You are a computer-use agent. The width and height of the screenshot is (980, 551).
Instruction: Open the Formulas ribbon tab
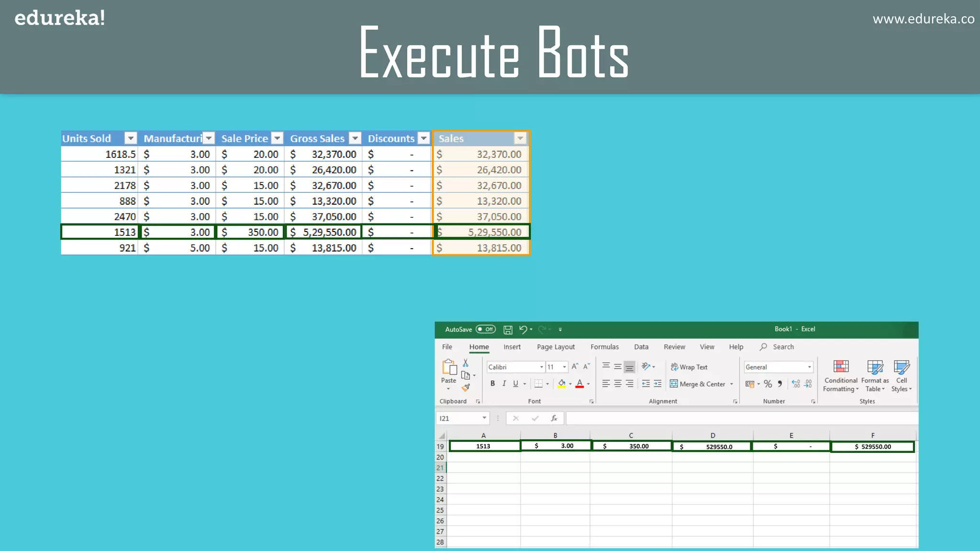click(x=604, y=347)
